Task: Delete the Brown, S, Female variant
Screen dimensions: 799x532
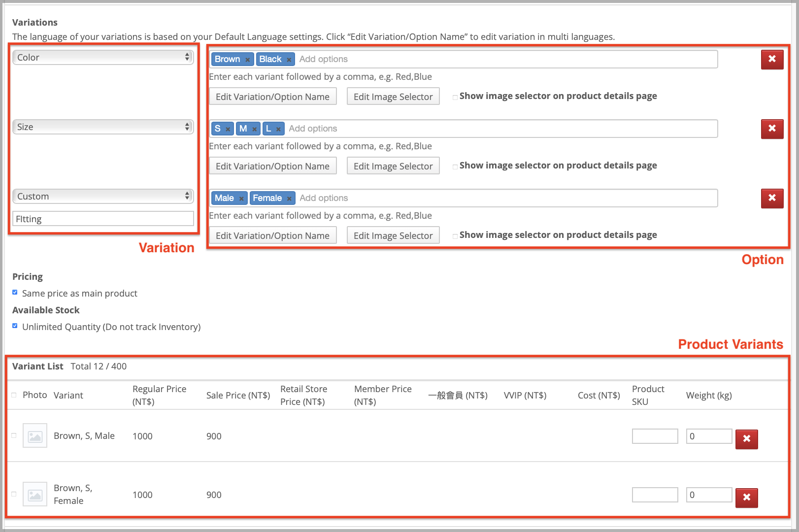Action: point(746,498)
